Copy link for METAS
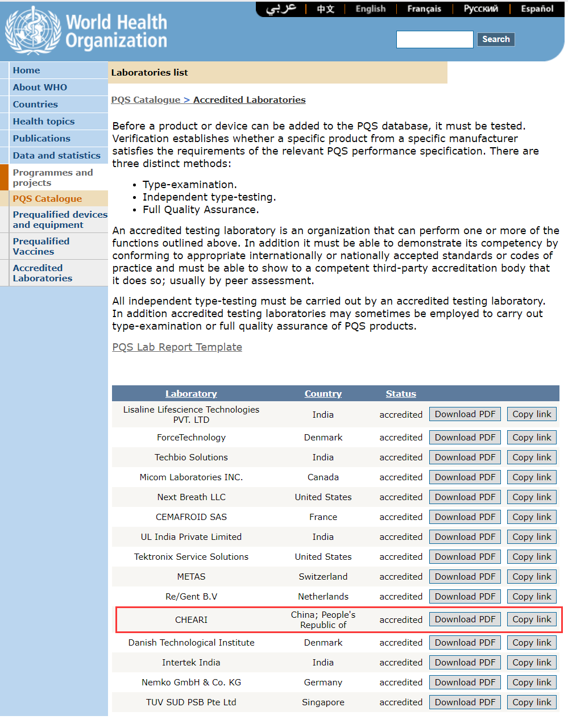The image size is (568, 728). 532,577
